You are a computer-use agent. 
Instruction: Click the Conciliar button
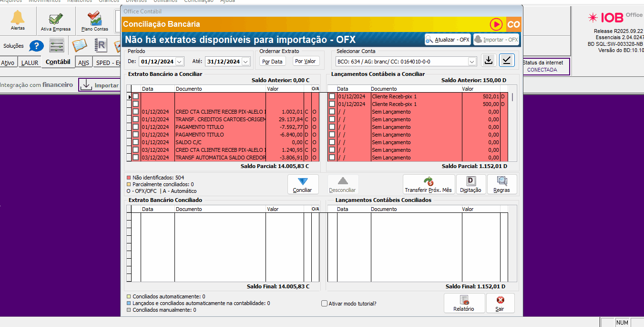click(x=302, y=184)
